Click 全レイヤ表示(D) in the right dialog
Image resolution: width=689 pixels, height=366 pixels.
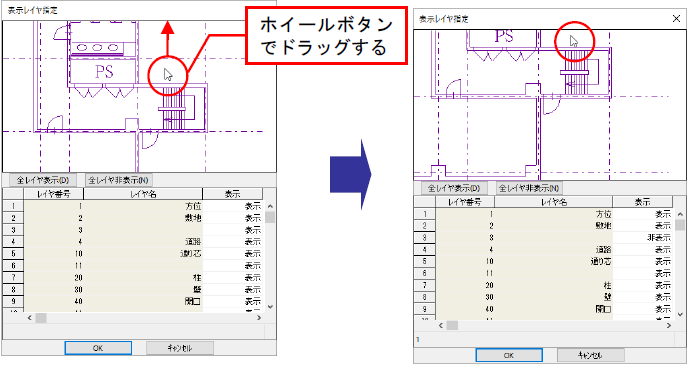pos(454,188)
